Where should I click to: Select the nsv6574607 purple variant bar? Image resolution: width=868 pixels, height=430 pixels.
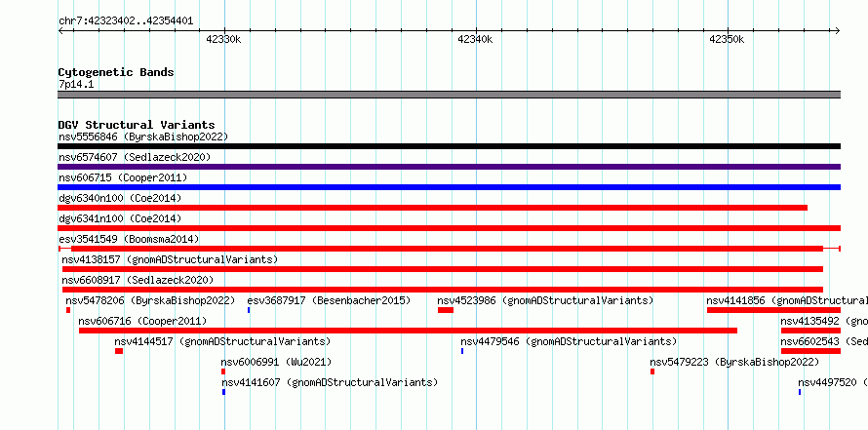(449, 167)
